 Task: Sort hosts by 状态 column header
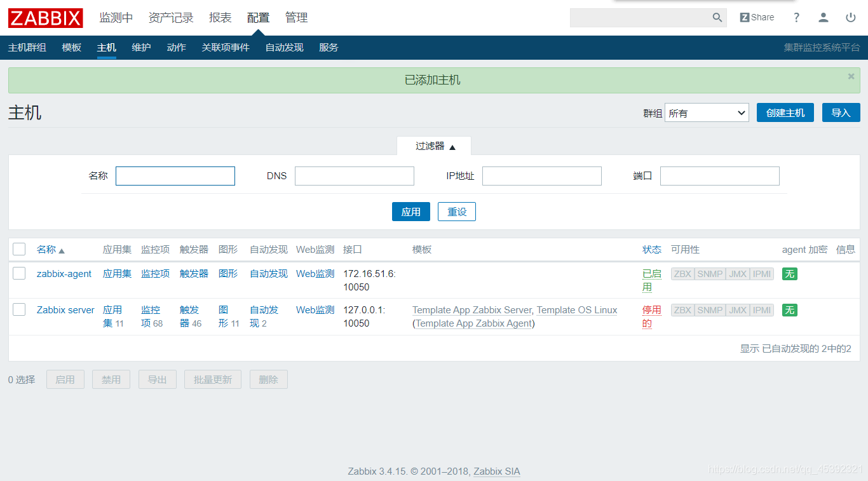652,250
